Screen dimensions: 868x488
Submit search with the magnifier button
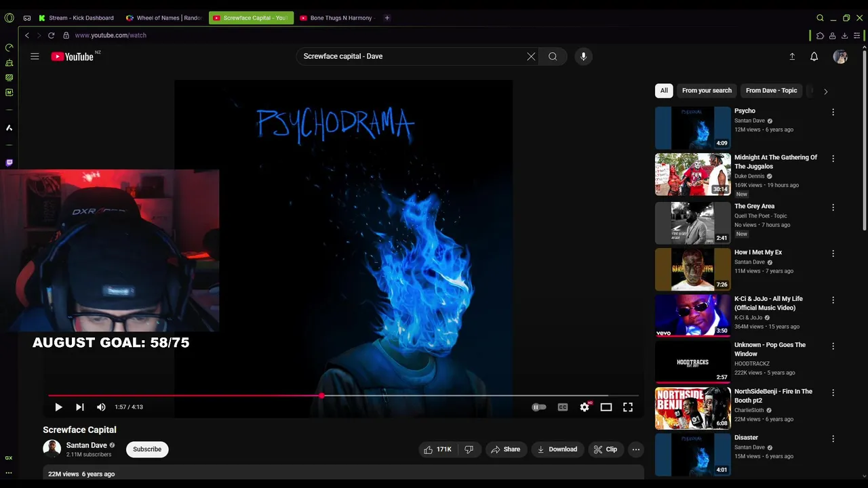point(553,56)
